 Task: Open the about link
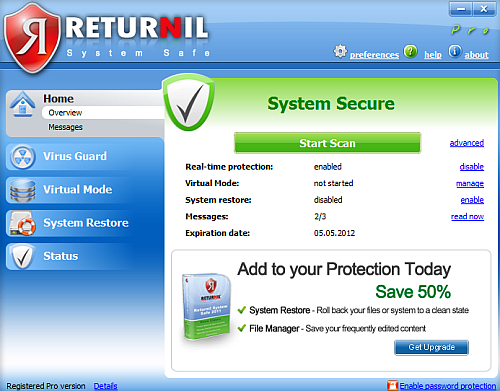point(476,55)
